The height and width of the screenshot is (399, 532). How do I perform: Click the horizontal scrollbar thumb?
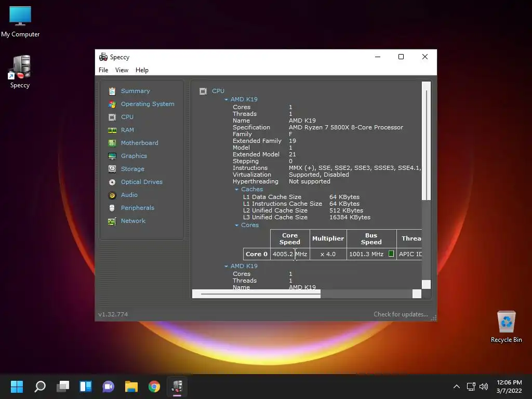[x=261, y=294]
